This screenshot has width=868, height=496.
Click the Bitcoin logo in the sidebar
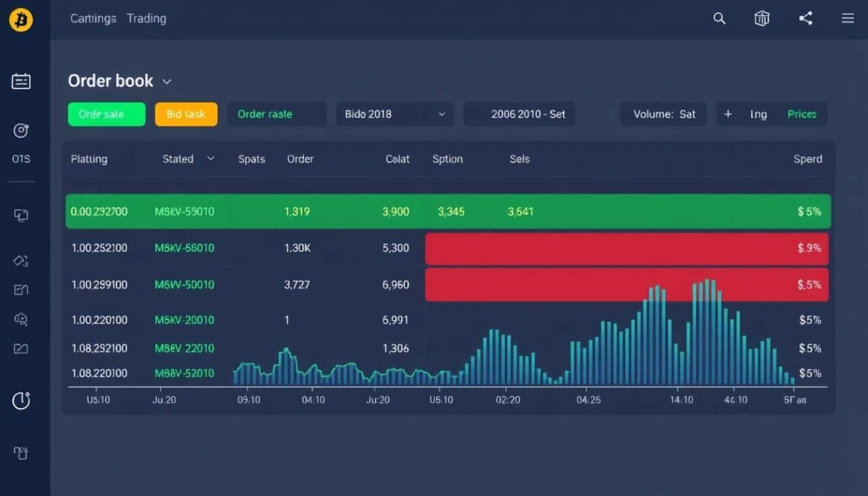point(20,20)
